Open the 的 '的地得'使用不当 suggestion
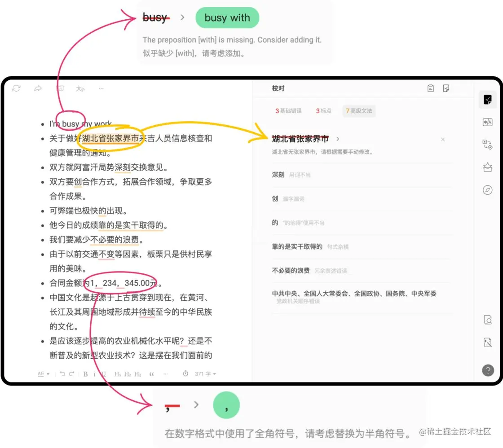Viewport: 503px width, 448px height. coord(362,223)
